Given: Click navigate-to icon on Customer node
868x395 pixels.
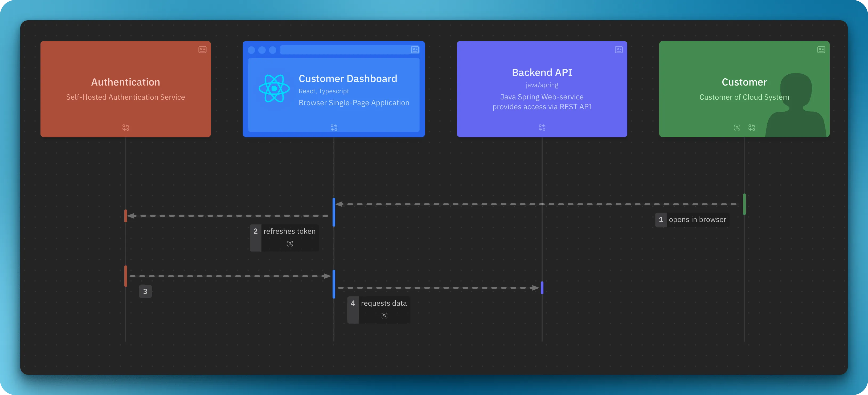Looking at the screenshot, I should tap(737, 127).
